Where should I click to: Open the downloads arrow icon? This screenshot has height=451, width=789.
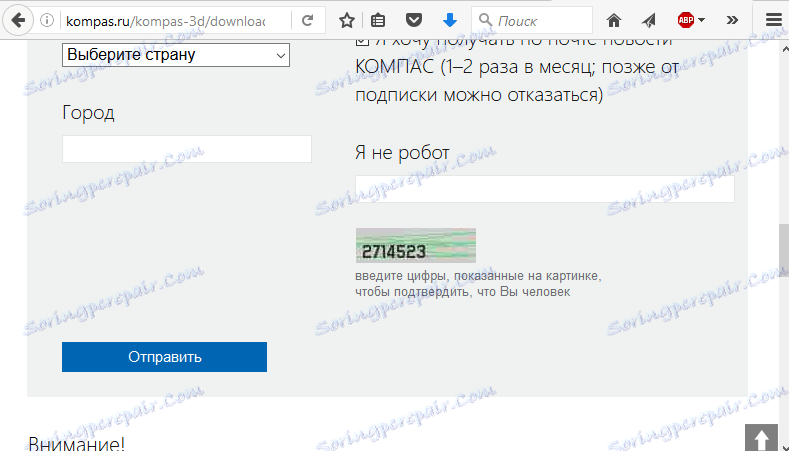pyautogui.click(x=450, y=21)
